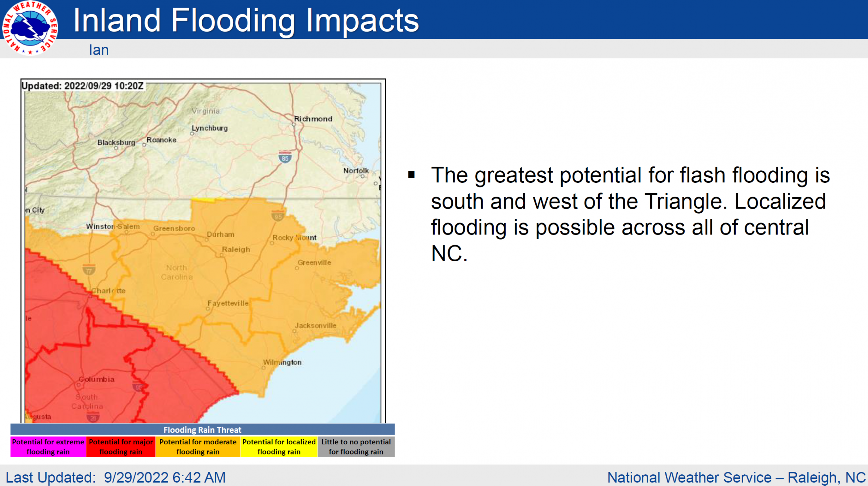Click the Raleigh city marker on map

[x=222, y=255]
